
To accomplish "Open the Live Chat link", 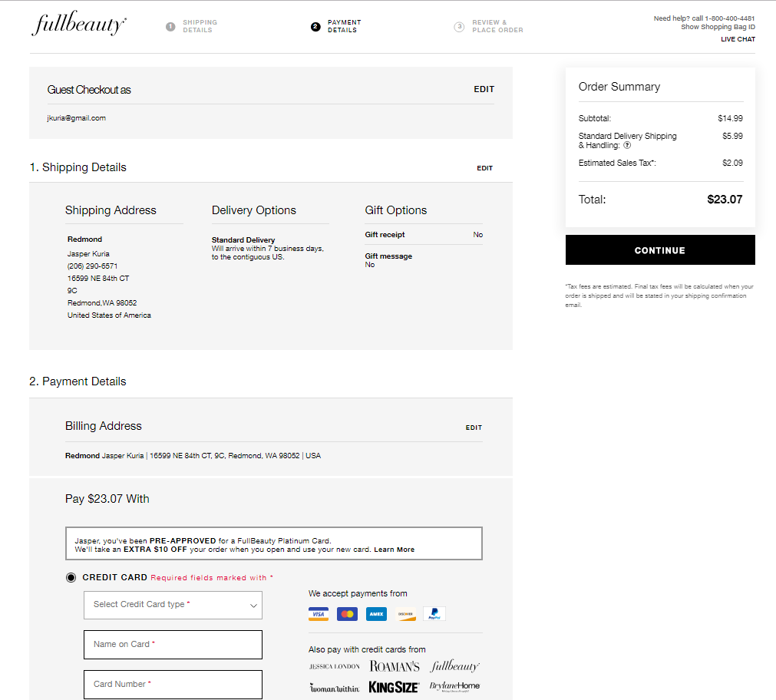I will pos(738,39).
